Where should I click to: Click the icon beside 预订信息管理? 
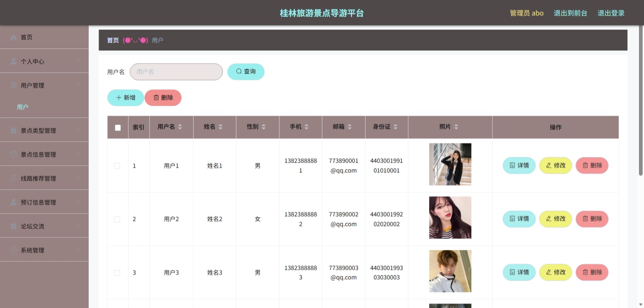click(x=14, y=202)
